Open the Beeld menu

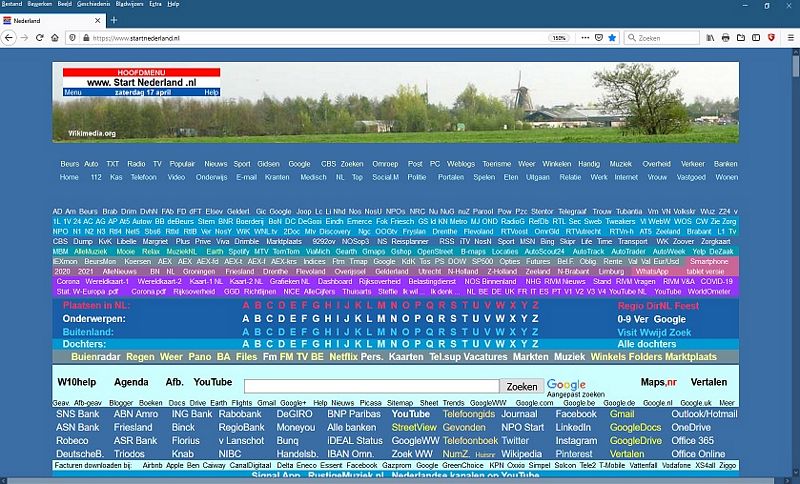pyautogui.click(x=64, y=4)
